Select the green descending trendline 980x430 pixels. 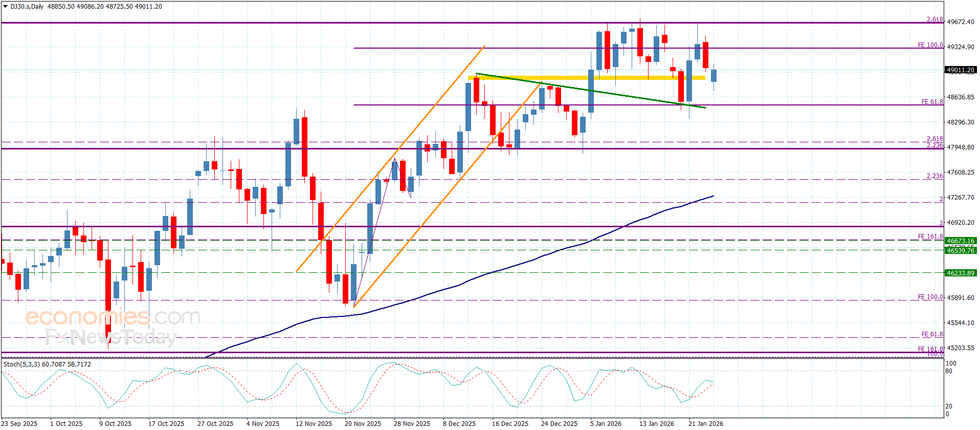[x=591, y=91]
